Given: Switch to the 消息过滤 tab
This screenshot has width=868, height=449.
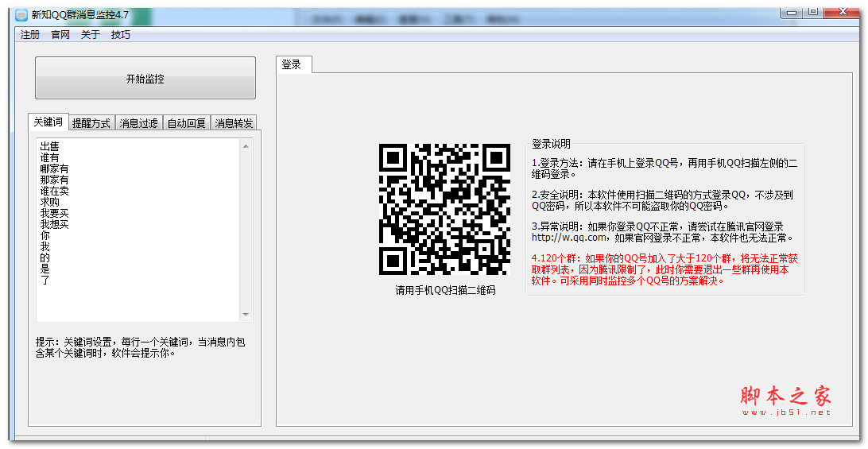Looking at the screenshot, I should (139, 123).
